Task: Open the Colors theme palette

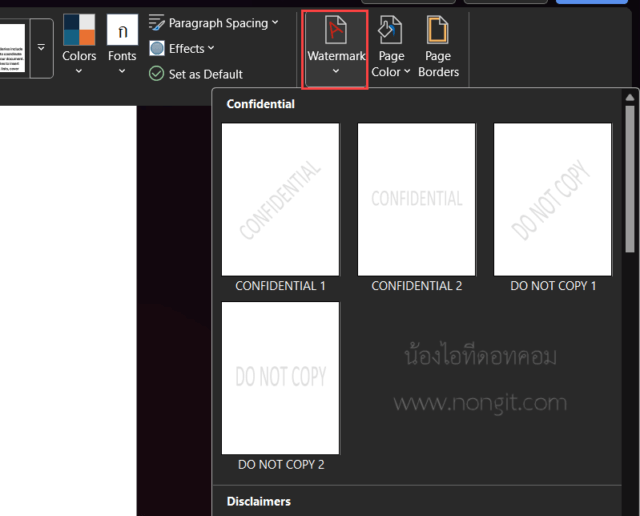Action: tap(79, 44)
